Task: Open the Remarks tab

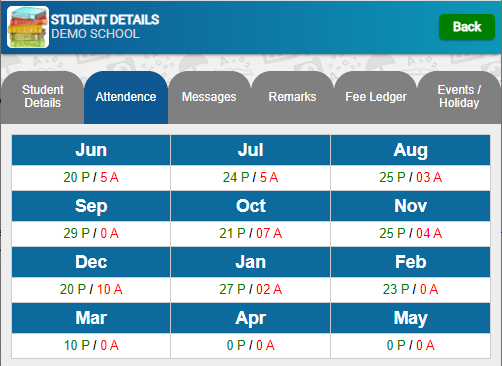Action: tap(292, 97)
